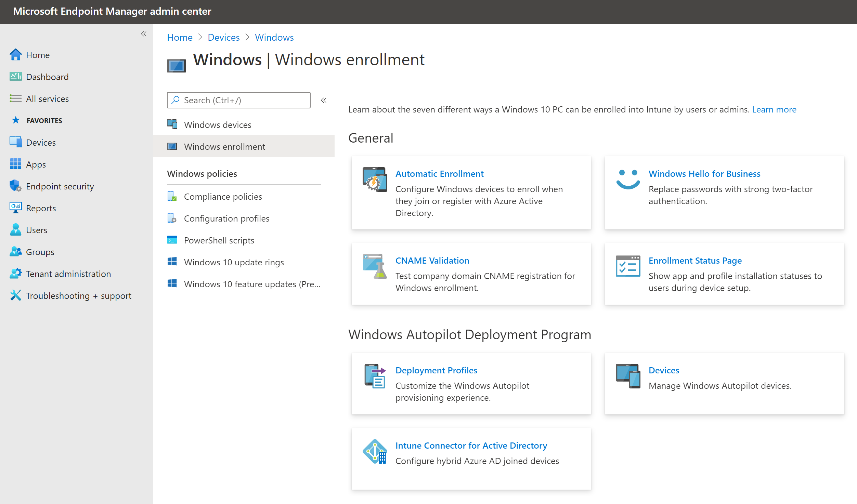Click the Devices breadcrumb link
This screenshot has width=857, height=504.
[224, 37]
